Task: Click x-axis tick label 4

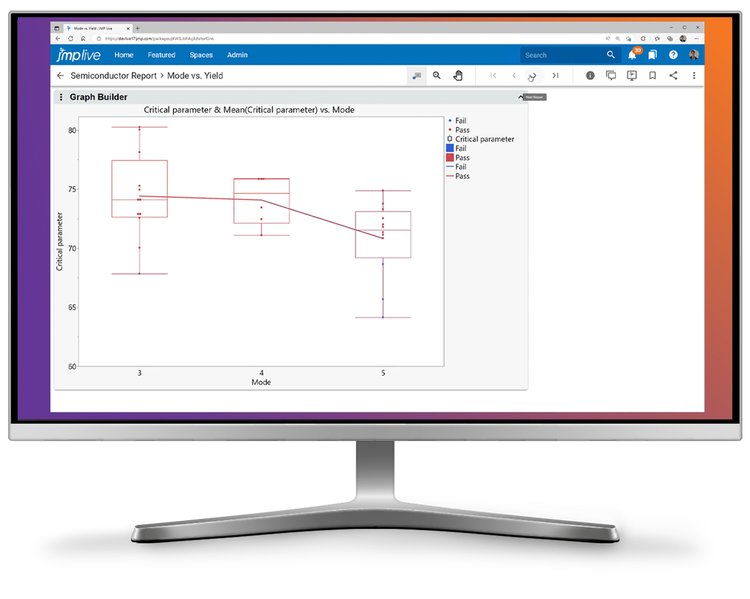Action: 262,373
